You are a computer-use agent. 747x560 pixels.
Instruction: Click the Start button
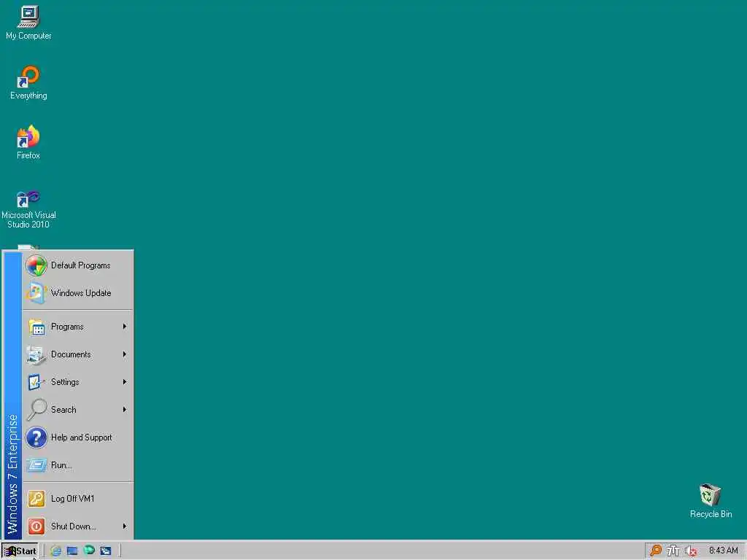[x=20, y=551]
